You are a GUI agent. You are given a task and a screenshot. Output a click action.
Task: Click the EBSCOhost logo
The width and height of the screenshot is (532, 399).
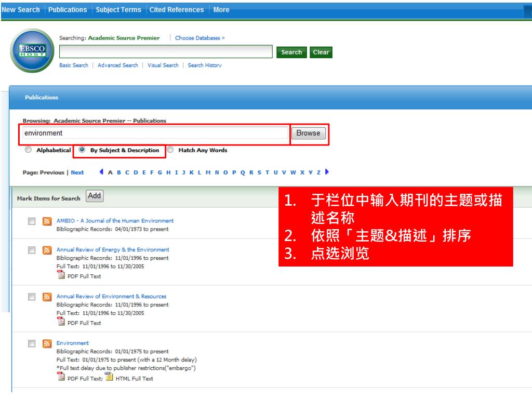point(32,50)
